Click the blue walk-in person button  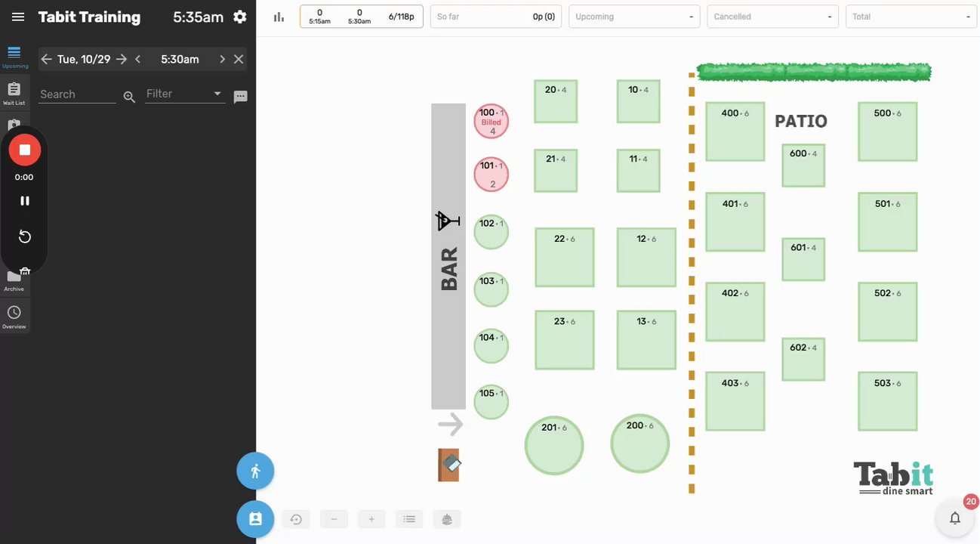click(255, 471)
